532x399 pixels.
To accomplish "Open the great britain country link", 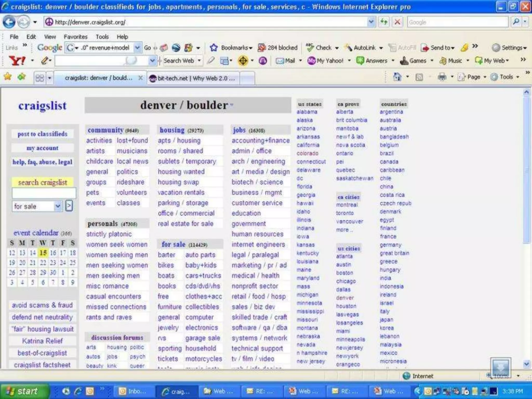I will pyautogui.click(x=394, y=253).
